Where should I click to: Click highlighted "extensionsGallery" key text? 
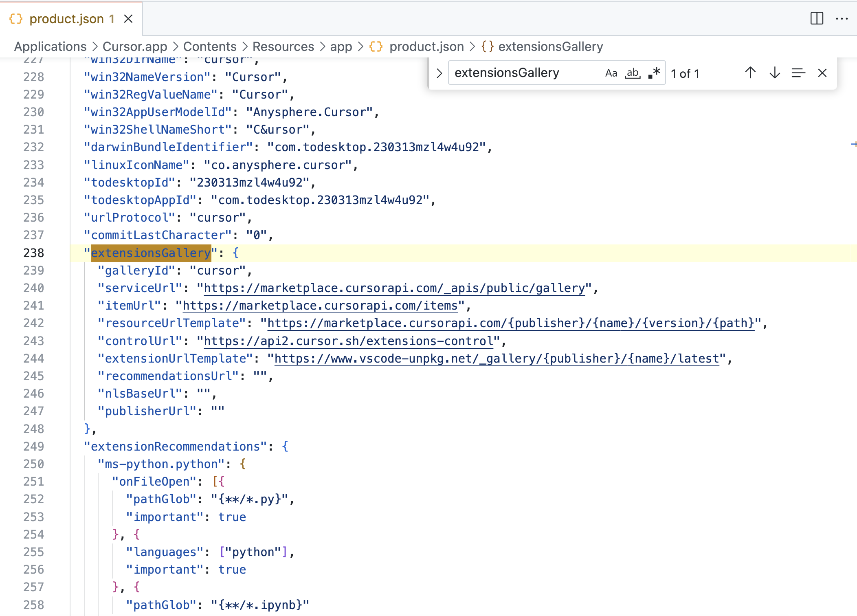pyautogui.click(x=151, y=253)
